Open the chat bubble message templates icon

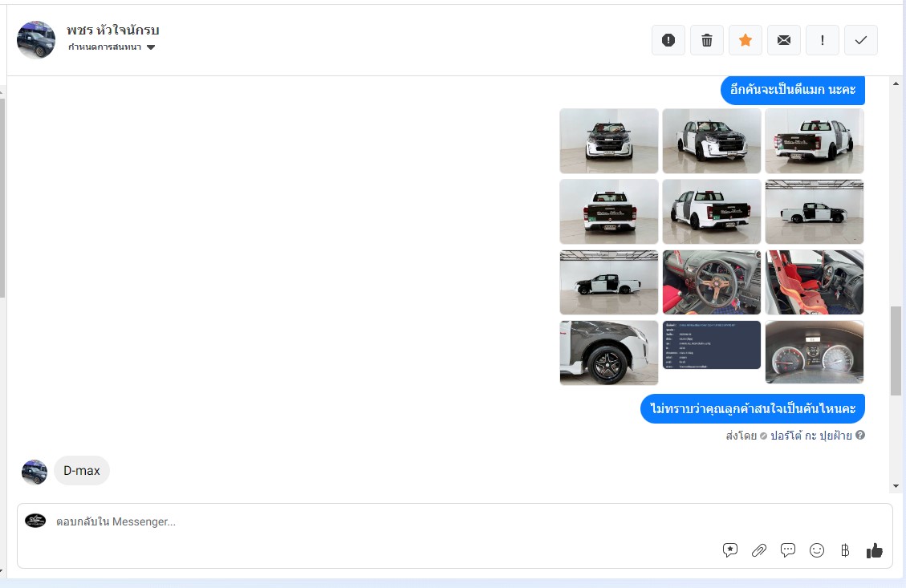pos(787,550)
